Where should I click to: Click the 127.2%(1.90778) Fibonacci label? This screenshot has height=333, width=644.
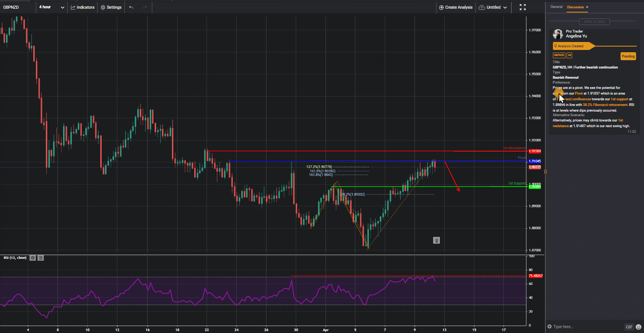319,167
